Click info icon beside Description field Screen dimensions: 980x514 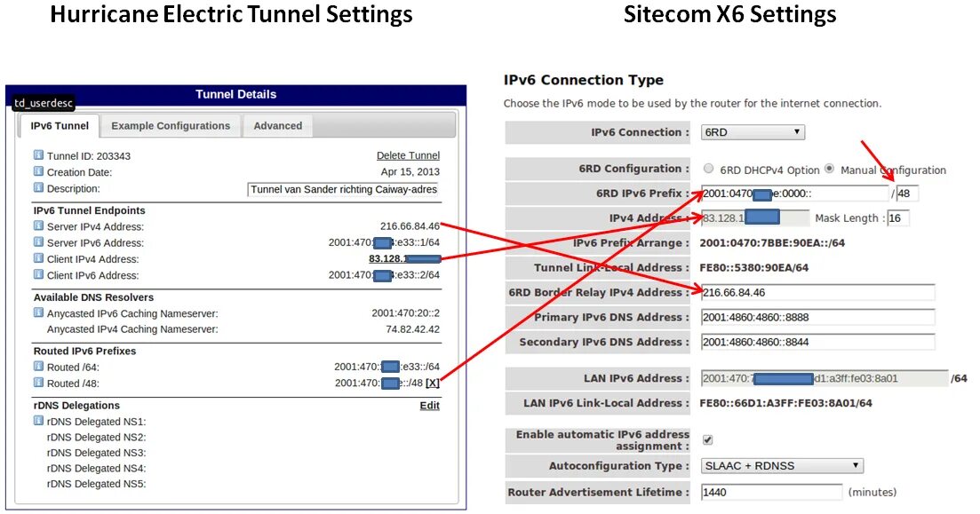(x=38, y=187)
